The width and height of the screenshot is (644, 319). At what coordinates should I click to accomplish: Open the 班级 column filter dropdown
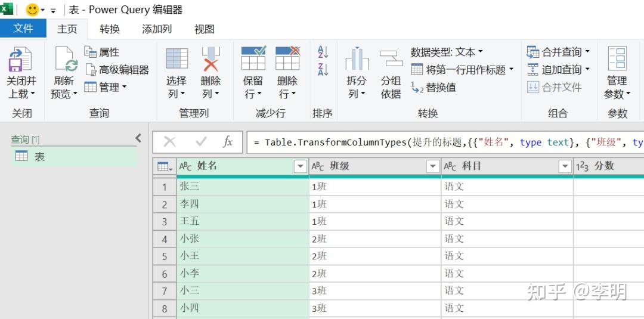[x=433, y=166]
